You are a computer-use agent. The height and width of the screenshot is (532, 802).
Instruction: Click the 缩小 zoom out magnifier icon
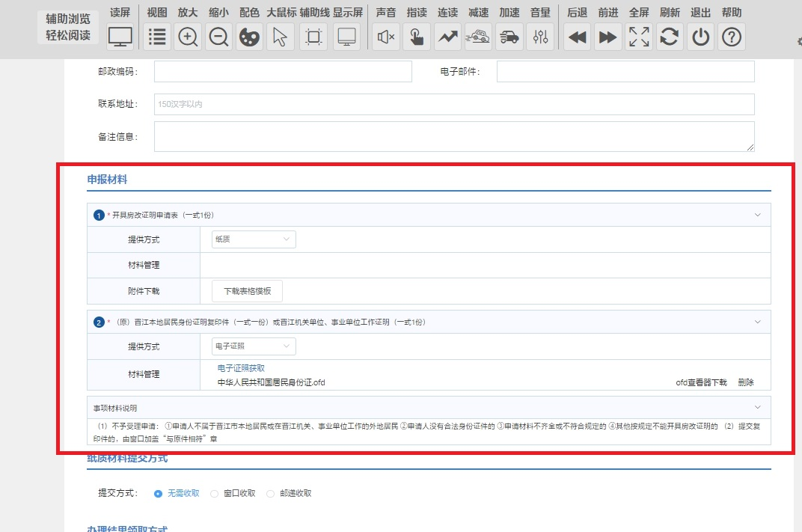[218, 37]
